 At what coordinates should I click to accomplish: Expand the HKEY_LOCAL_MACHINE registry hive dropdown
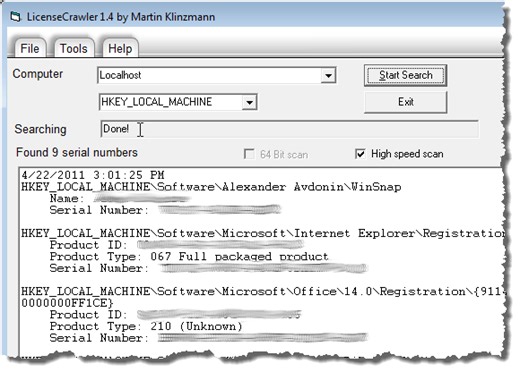(x=249, y=102)
